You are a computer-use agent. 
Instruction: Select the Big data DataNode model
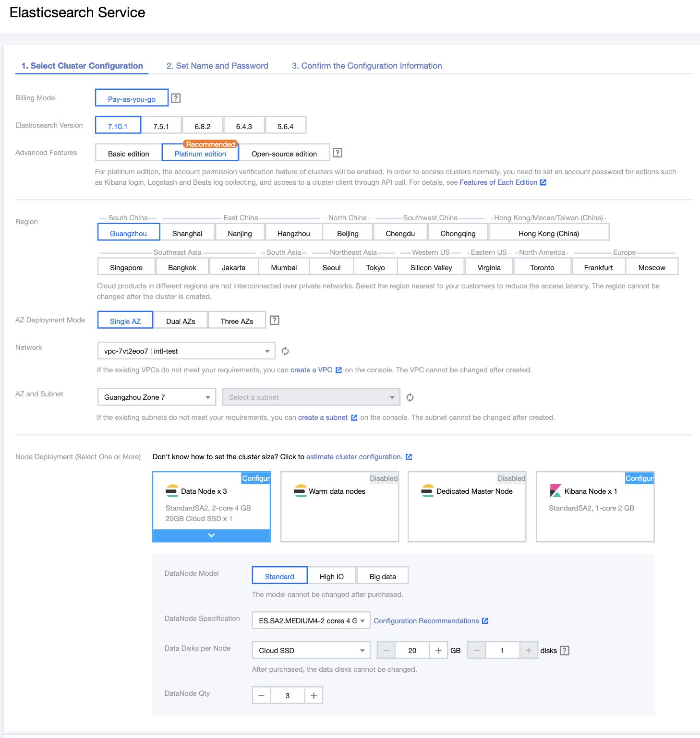tap(383, 575)
